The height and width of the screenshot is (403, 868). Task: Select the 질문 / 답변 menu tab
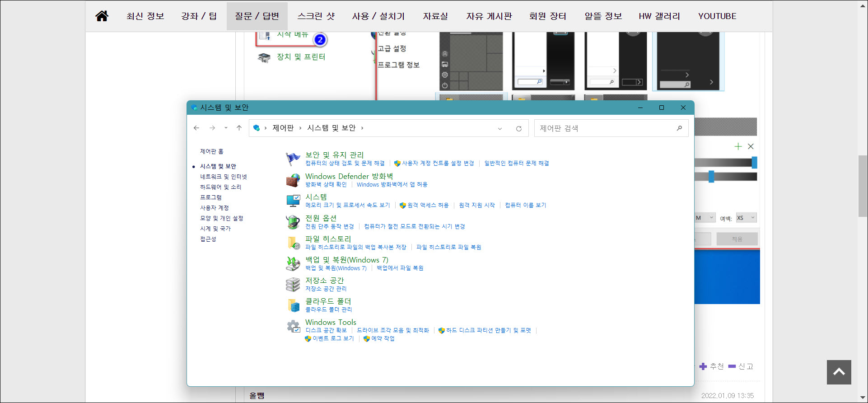click(x=257, y=16)
